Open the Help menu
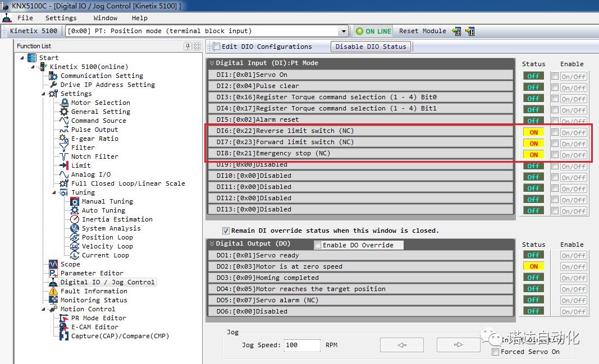The height and width of the screenshot is (364, 599). pos(139,18)
